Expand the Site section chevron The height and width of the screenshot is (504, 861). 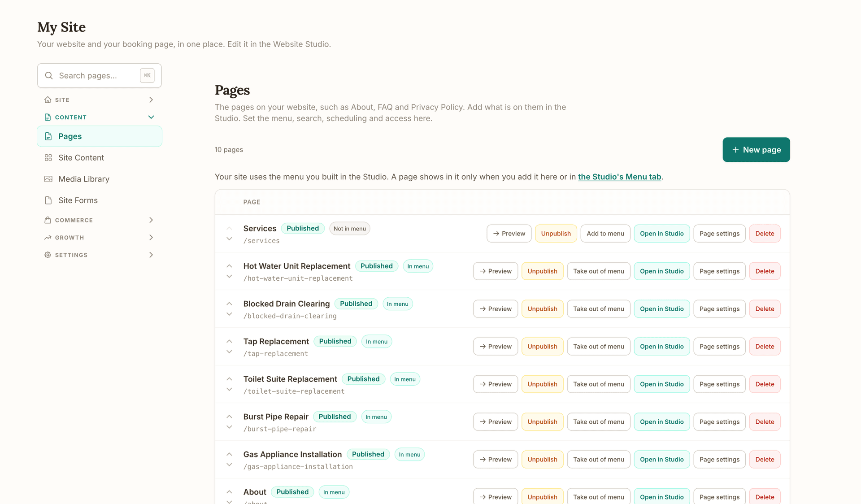(151, 100)
